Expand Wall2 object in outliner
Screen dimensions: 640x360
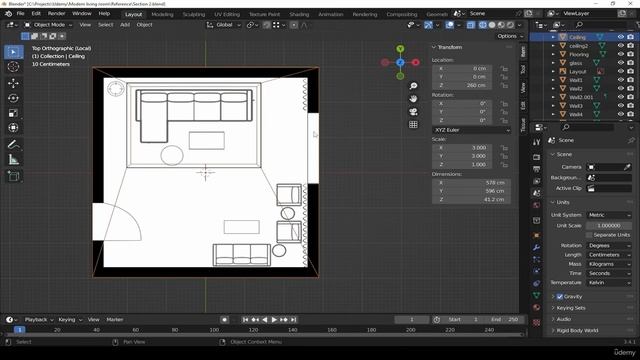pyautogui.click(x=553, y=88)
